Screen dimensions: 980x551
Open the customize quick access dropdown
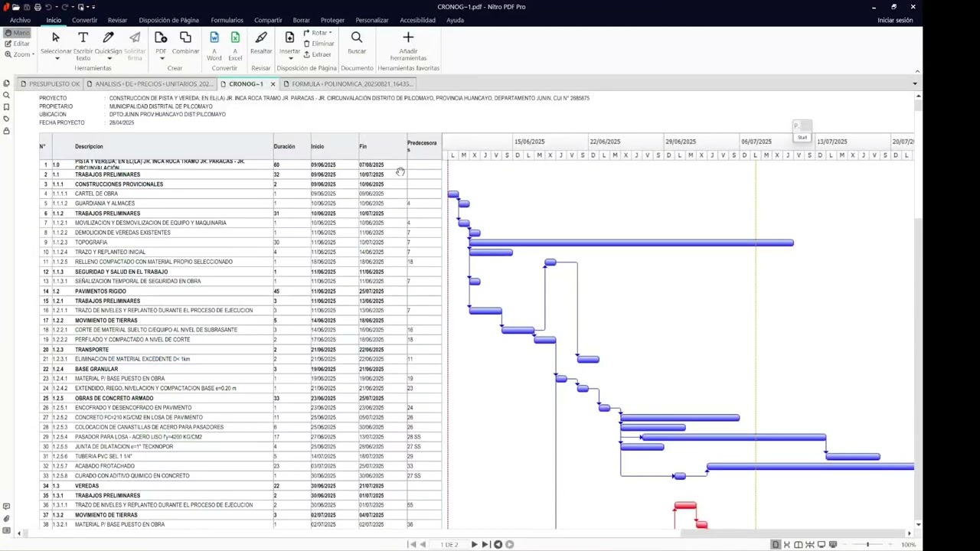click(93, 7)
